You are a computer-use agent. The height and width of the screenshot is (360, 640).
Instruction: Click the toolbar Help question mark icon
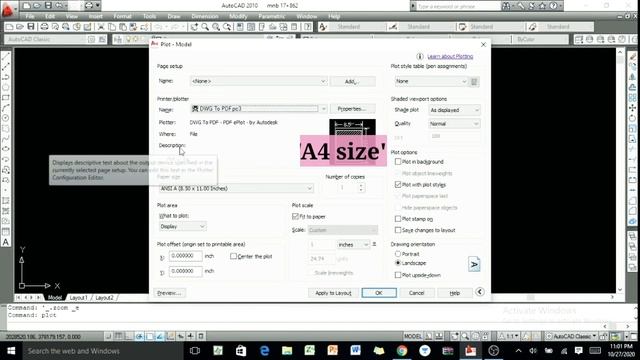click(x=308, y=27)
